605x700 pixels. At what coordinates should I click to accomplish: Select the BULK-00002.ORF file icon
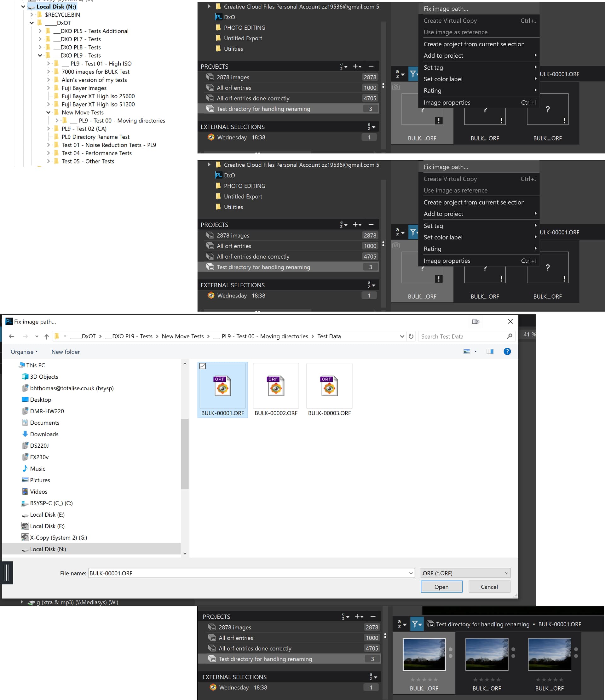pyautogui.click(x=276, y=386)
